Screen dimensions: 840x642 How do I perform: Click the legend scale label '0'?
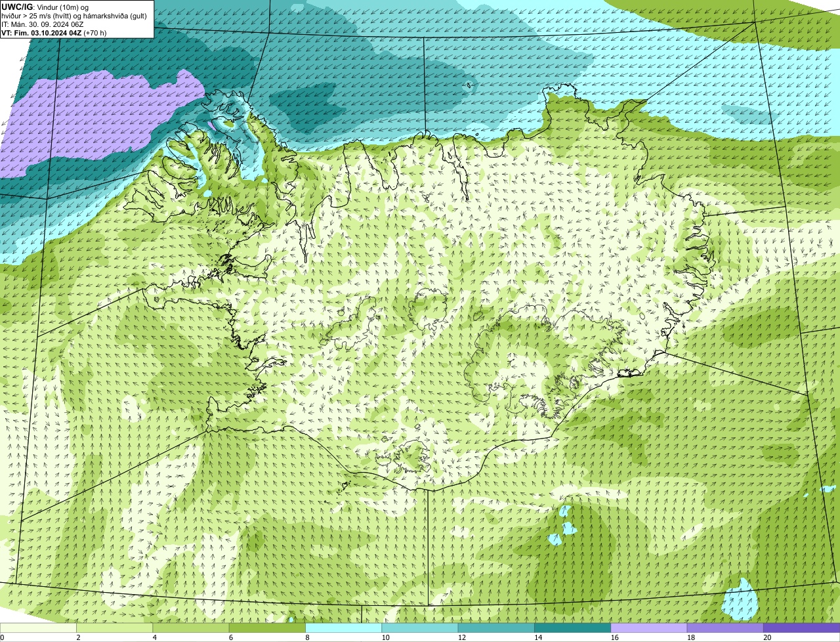click(x=3, y=637)
